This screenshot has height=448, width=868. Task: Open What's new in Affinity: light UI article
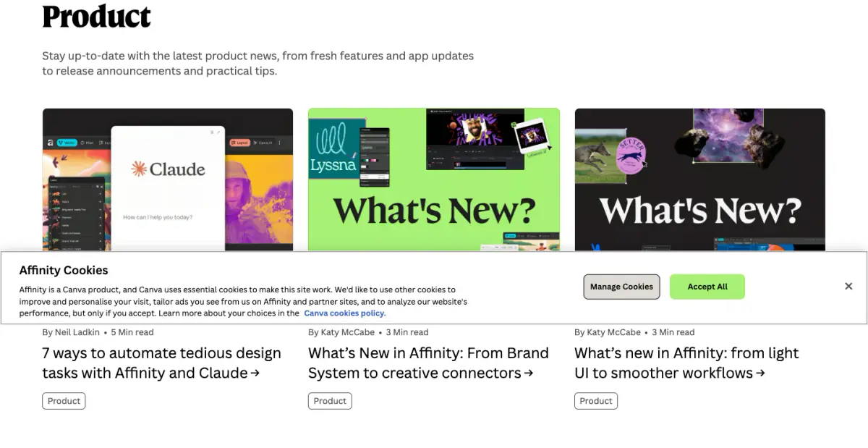coord(686,363)
